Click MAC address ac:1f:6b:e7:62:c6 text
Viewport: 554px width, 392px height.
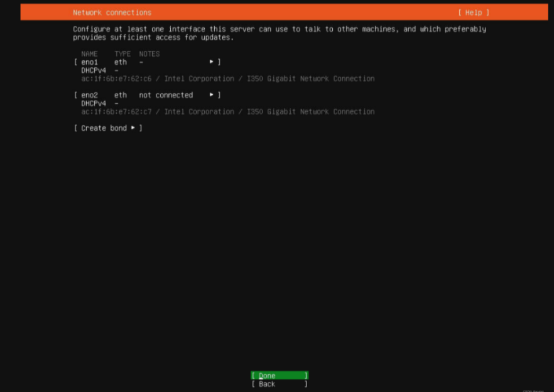[x=116, y=79]
